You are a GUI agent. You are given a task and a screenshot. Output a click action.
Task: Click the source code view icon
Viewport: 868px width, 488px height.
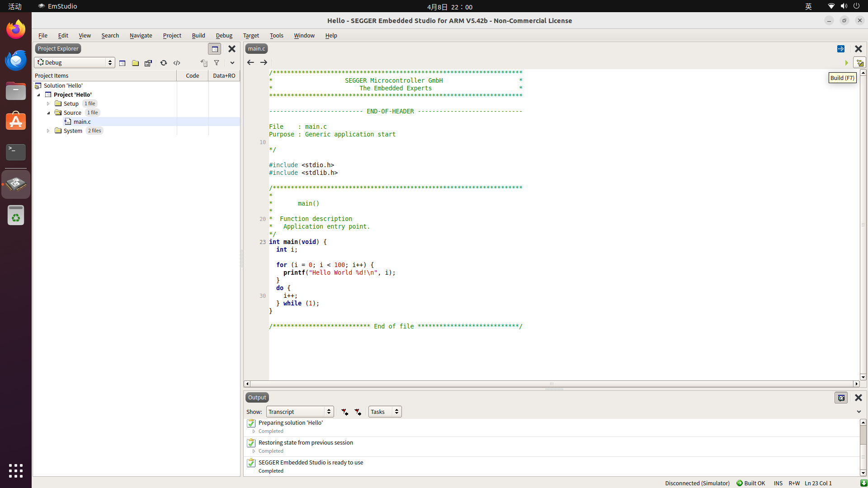(177, 63)
